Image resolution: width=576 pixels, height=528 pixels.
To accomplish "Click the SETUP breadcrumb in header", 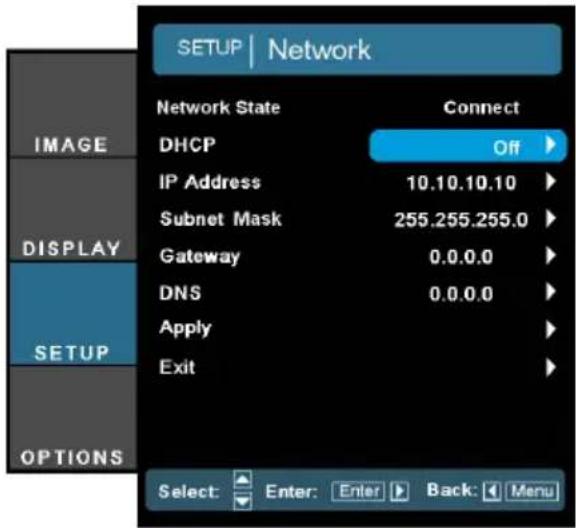I will click(209, 48).
